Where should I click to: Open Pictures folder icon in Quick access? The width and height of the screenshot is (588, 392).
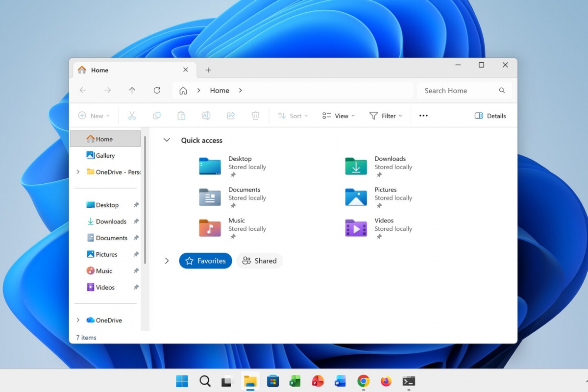pyautogui.click(x=356, y=197)
